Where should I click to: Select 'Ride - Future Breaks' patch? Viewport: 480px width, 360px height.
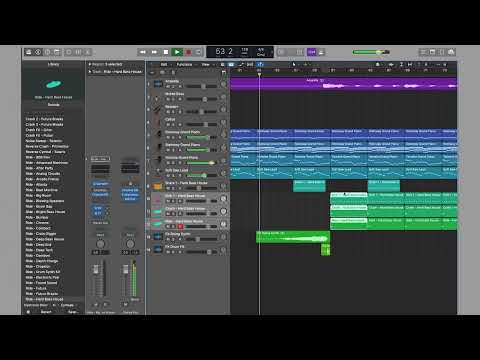coord(42,294)
